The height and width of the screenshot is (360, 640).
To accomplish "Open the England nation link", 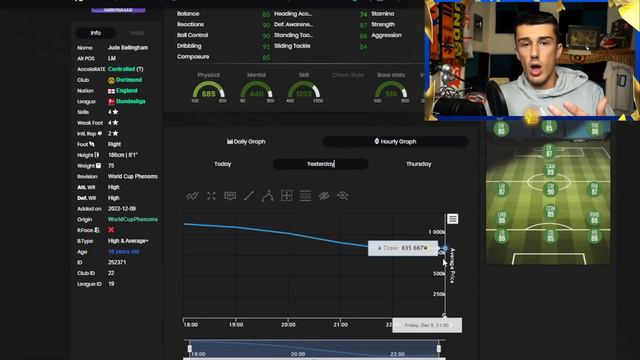I will point(127,91).
